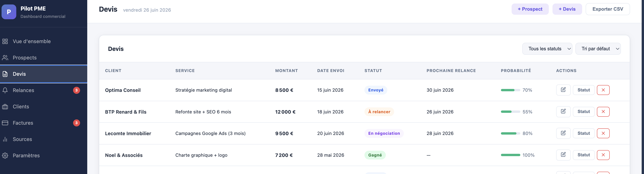The width and height of the screenshot is (644, 174).
Task: Click the MONTANT column header
Action: tap(287, 71)
